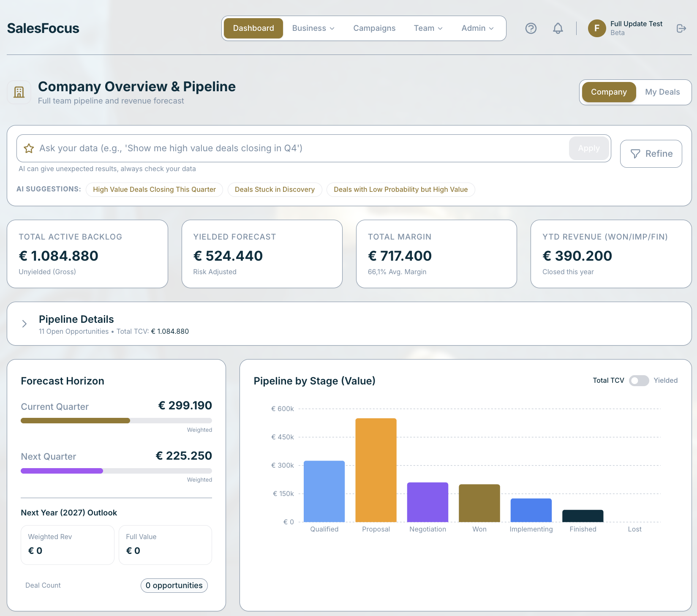This screenshot has height=616, width=697.
Task: Select the Negotiation bar in the chart
Action: pyautogui.click(x=427, y=502)
